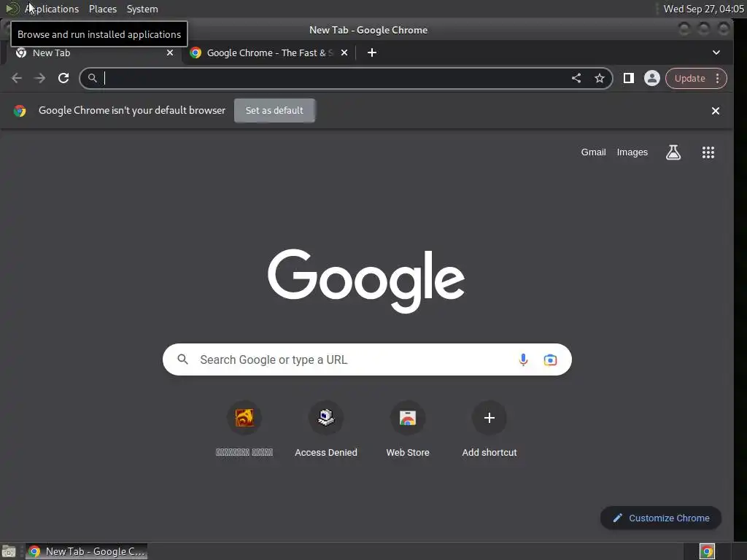Image resolution: width=747 pixels, height=560 pixels.
Task: Click the magnifier icon in the address bar
Action: point(93,77)
